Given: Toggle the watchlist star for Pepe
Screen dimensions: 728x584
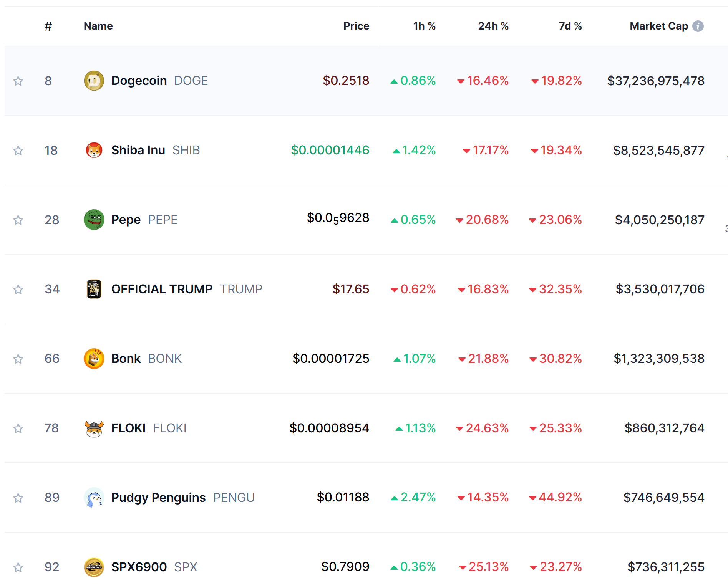Looking at the screenshot, I should [18, 220].
